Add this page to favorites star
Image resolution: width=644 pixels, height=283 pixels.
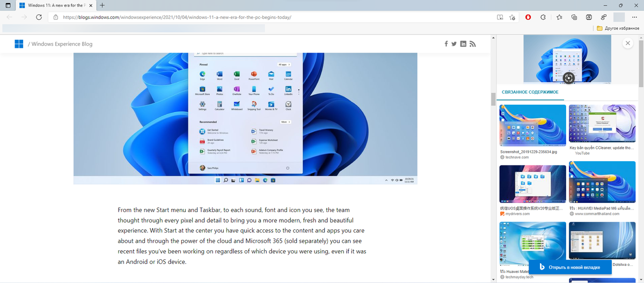pyautogui.click(x=513, y=17)
